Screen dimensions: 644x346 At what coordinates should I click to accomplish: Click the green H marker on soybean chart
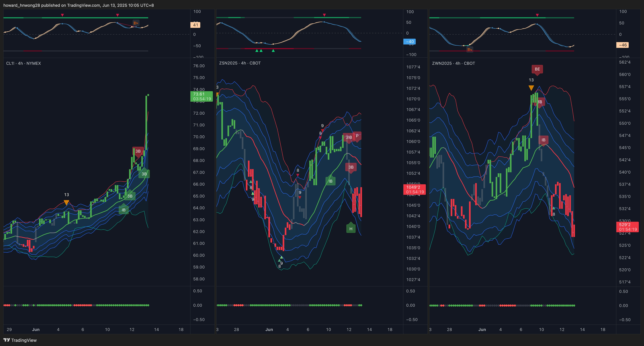(351, 228)
